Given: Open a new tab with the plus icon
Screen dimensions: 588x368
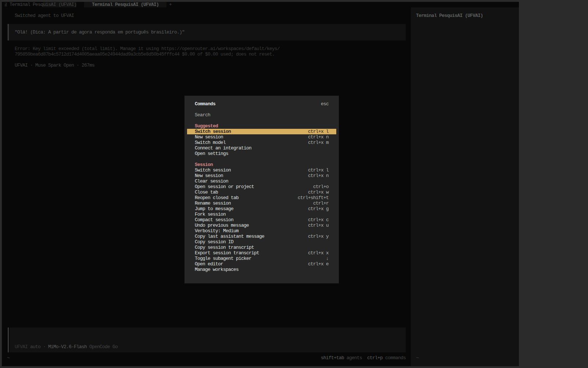Looking at the screenshot, I should click(x=170, y=4).
